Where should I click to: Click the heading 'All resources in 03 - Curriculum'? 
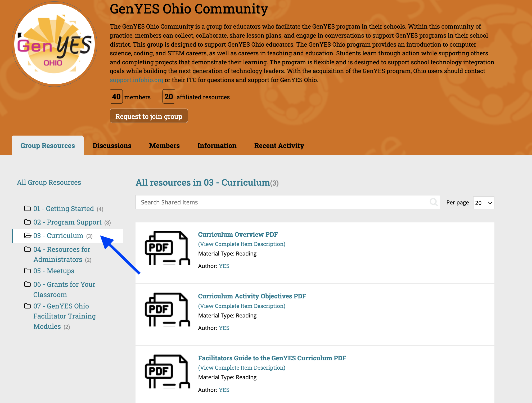203,182
